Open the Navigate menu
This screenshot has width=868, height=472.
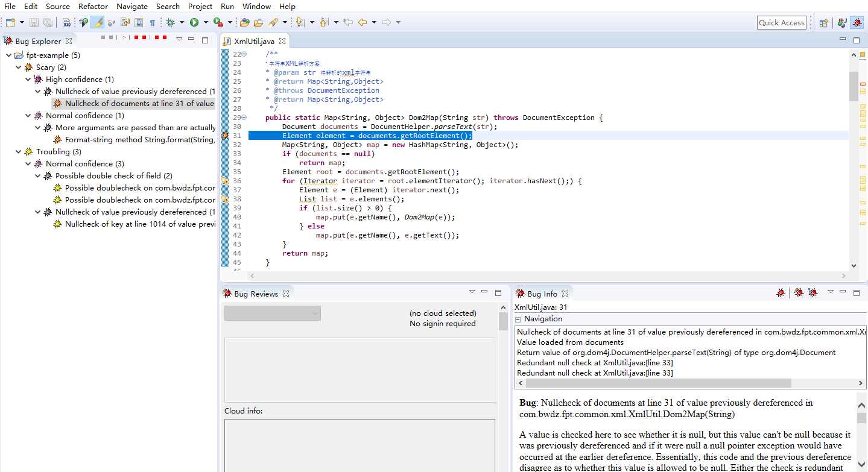coord(132,6)
